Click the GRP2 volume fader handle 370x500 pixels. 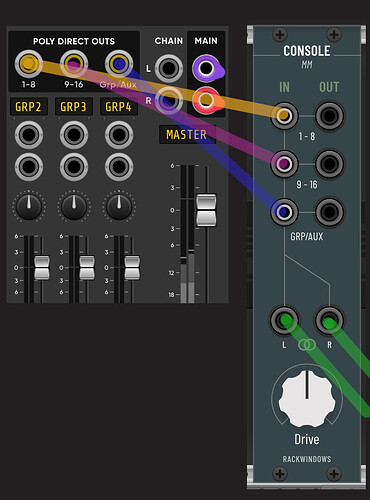[x=42, y=268]
